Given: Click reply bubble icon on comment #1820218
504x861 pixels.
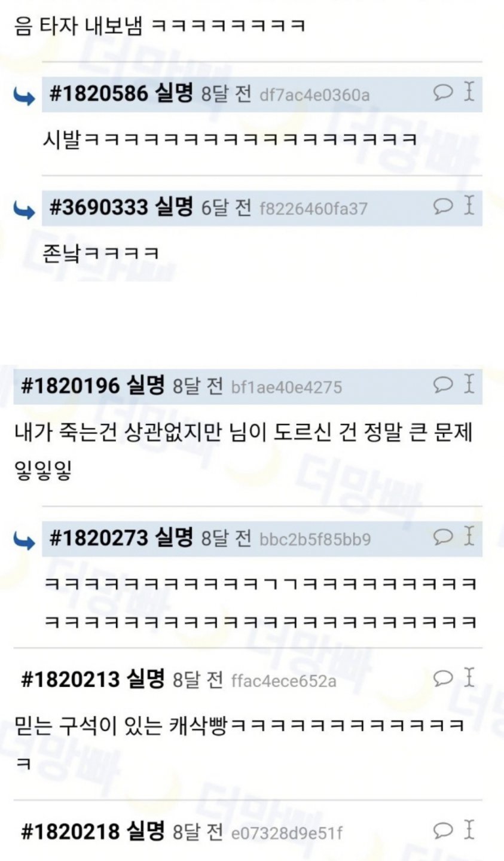Looking at the screenshot, I should pos(443,830).
